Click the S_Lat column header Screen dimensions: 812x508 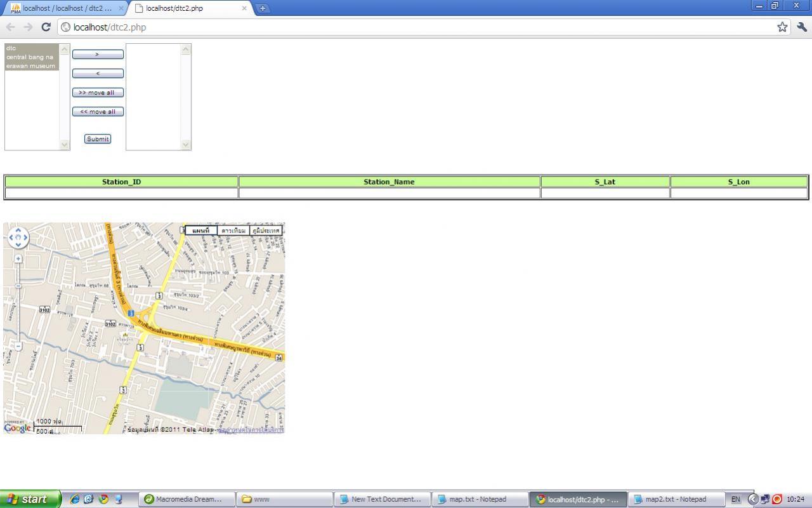[x=605, y=182]
